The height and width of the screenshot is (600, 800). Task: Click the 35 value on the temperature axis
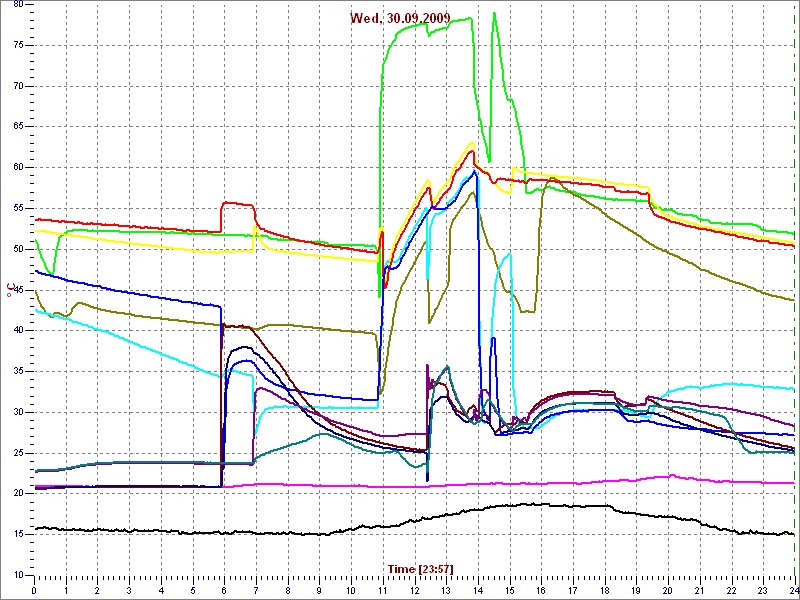click(x=17, y=371)
